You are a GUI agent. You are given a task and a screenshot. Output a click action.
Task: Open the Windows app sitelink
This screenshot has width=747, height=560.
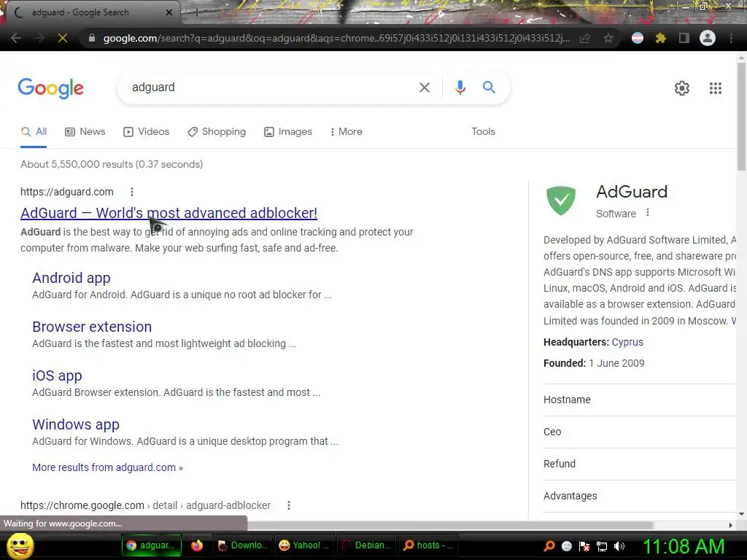click(x=76, y=424)
